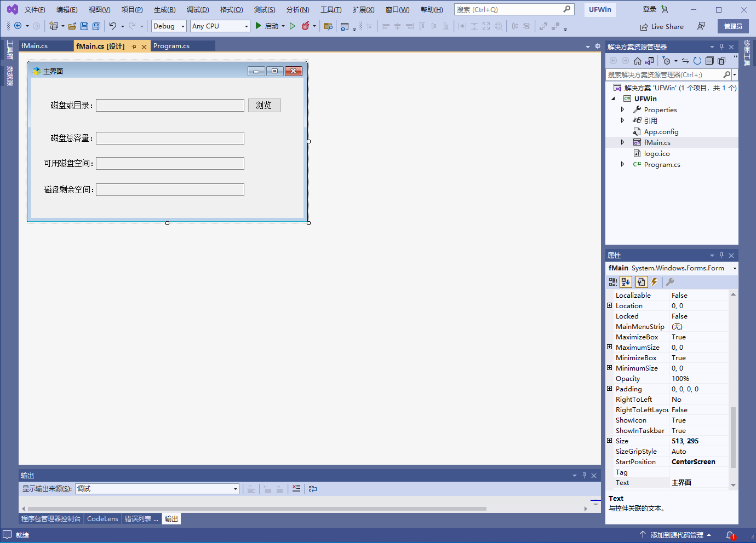
Task: Toggle Word Wrap in the Output panel
Action: (x=313, y=489)
